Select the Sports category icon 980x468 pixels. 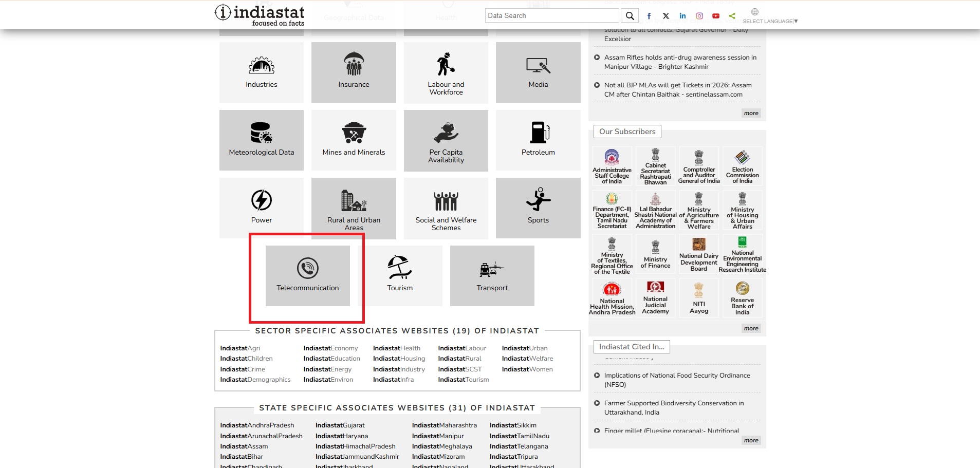[538, 200]
